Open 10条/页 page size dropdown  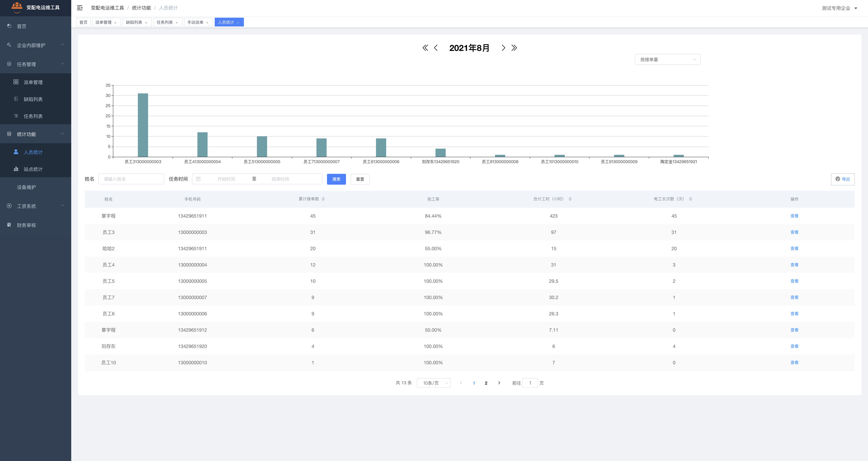tap(433, 383)
